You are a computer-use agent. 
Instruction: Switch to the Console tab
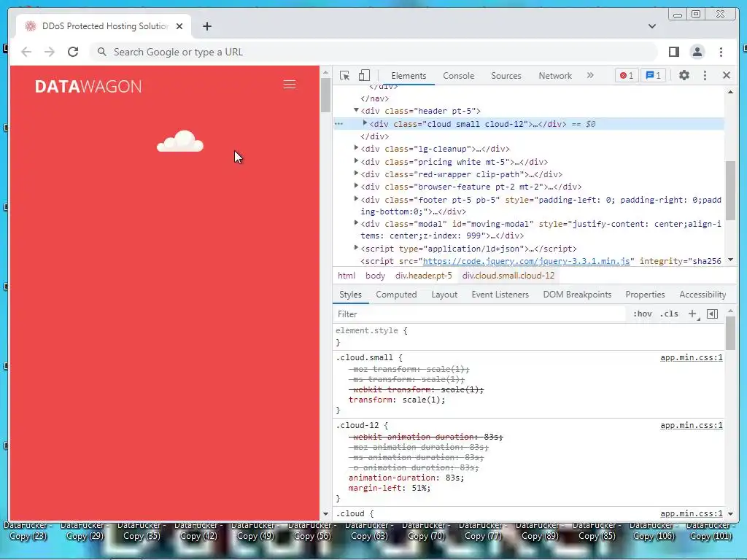[x=458, y=76]
